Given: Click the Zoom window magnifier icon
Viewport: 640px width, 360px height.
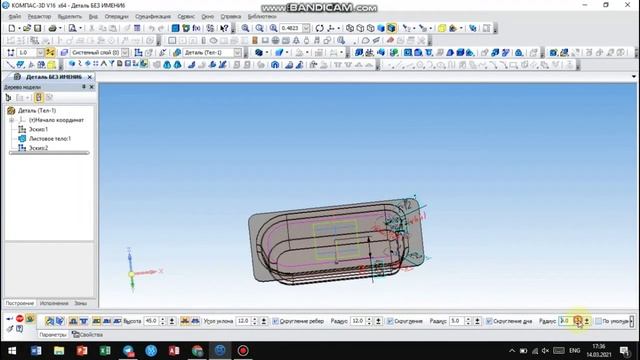Looking at the screenshot, I should point(259,28).
